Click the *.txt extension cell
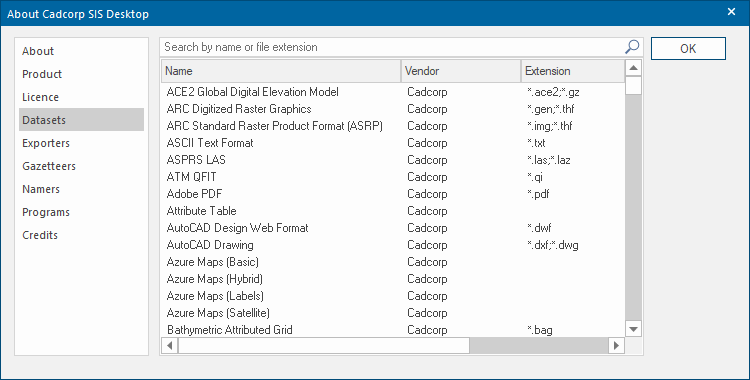The height and width of the screenshot is (380, 750). pos(536,143)
